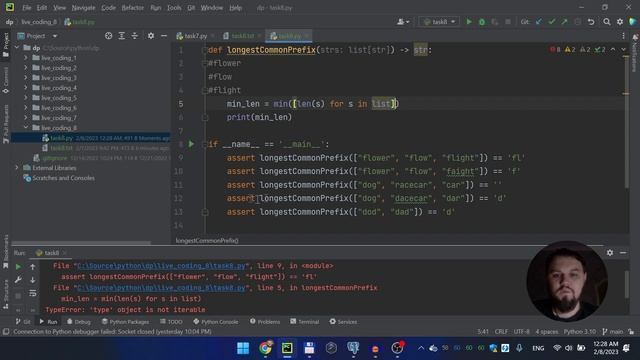Open the Python Packages tool window
The image size is (640, 360).
[125, 322]
